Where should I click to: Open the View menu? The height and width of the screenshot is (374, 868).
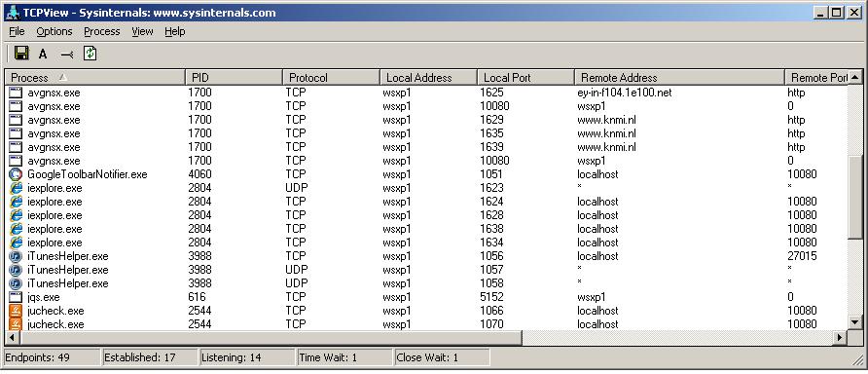[x=142, y=31]
